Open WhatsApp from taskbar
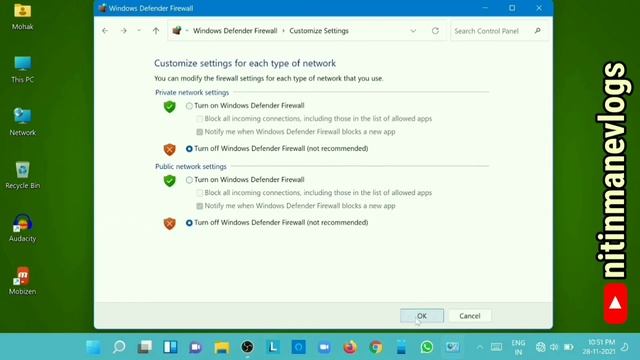 [x=427, y=347]
